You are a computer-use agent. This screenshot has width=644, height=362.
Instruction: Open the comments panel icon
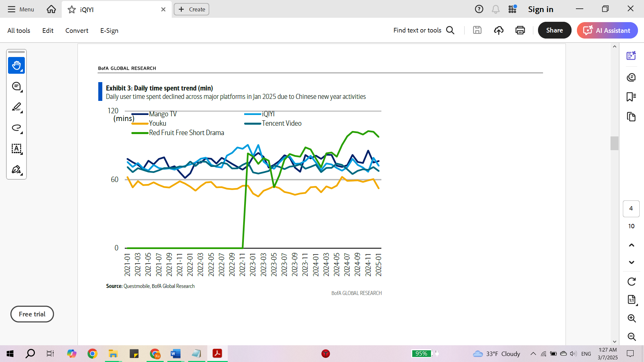(631, 77)
